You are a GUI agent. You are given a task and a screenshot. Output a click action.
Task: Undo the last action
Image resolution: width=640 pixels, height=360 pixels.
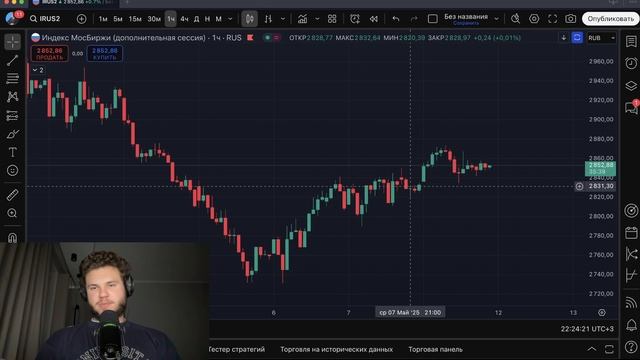pyautogui.click(x=396, y=19)
